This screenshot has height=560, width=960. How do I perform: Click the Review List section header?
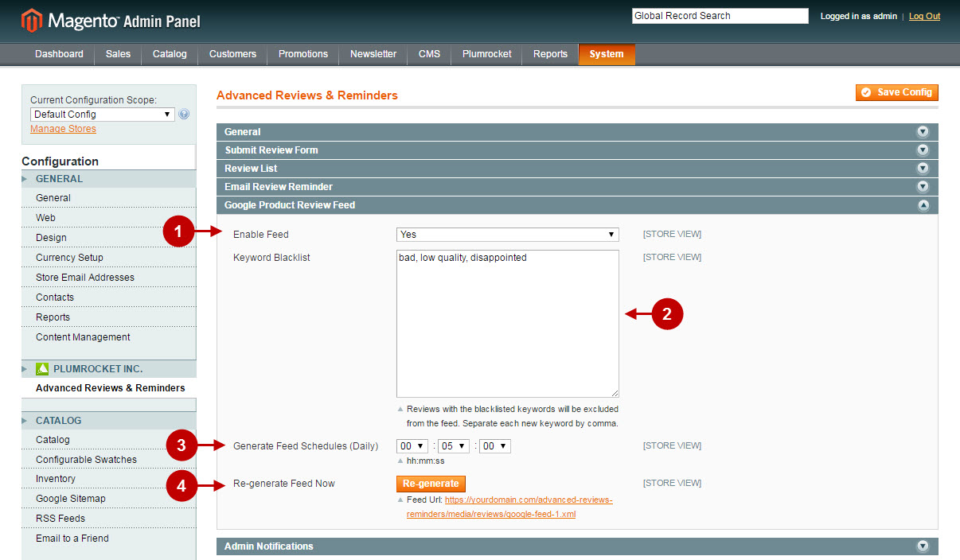577,169
